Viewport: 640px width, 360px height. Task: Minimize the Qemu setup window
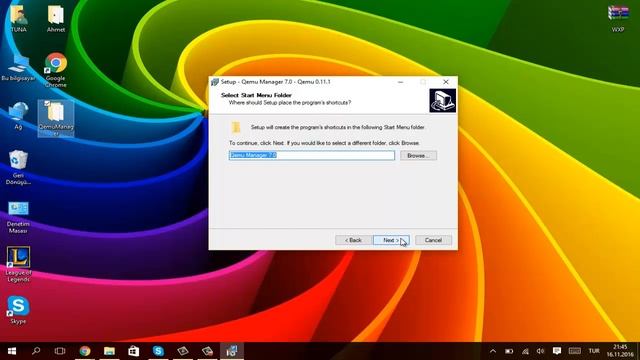pyautogui.click(x=400, y=82)
